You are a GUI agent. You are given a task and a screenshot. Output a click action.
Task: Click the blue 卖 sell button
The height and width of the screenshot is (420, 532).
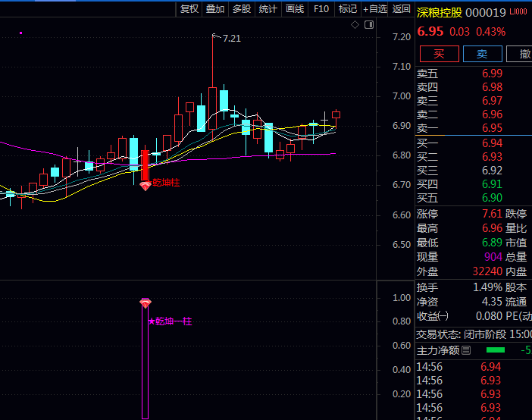pyautogui.click(x=483, y=54)
